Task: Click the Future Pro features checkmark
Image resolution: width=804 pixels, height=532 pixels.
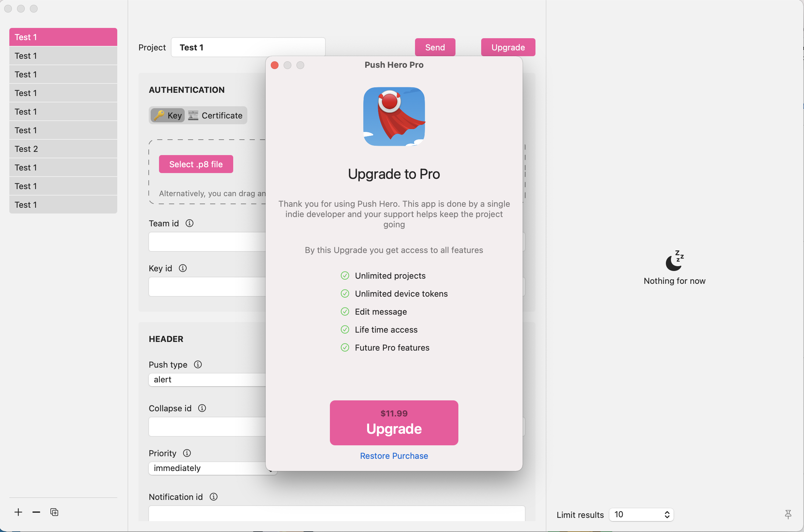Action: (x=345, y=347)
